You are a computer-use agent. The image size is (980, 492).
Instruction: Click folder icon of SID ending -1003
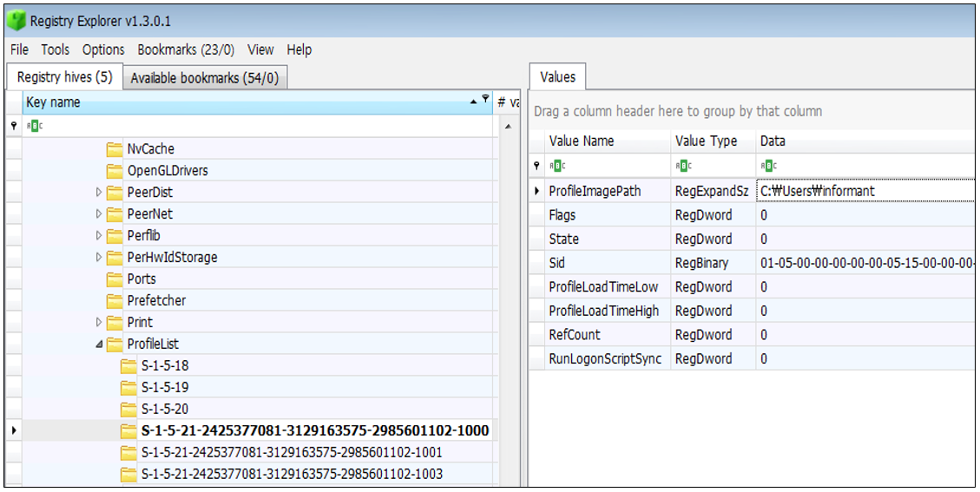click(x=128, y=474)
